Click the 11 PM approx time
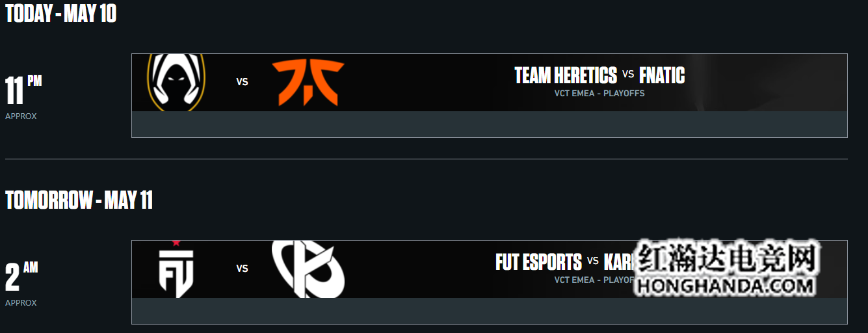This screenshot has width=868, height=333. coord(23,97)
